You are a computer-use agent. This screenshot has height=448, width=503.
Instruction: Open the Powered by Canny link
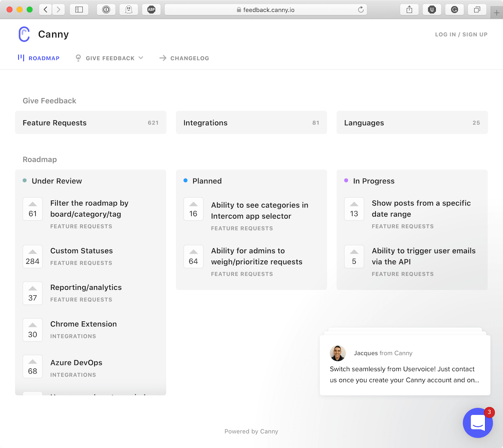coord(251,432)
